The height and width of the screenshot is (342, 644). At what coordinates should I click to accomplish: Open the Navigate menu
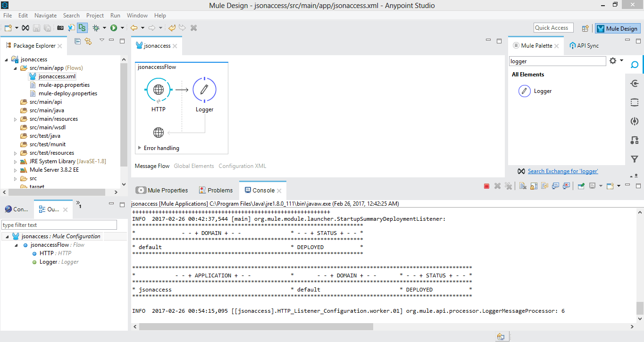click(45, 16)
